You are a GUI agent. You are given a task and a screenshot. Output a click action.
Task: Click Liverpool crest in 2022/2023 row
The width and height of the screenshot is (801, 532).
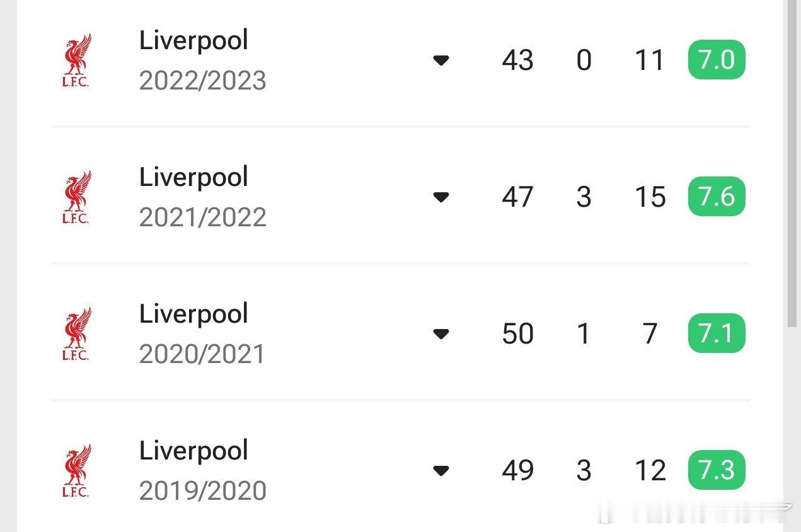click(76, 61)
